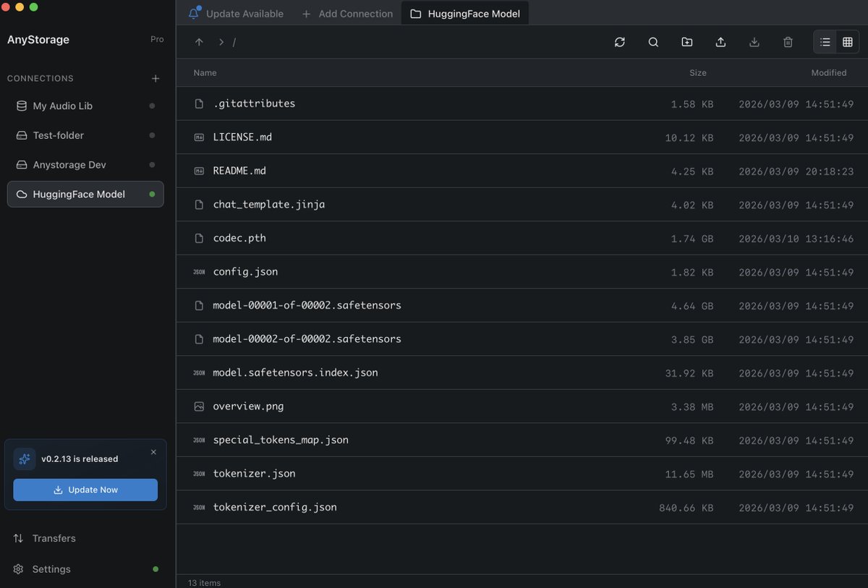Click the trash delete icon
The height and width of the screenshot is (588, 868).
point(788,42)
